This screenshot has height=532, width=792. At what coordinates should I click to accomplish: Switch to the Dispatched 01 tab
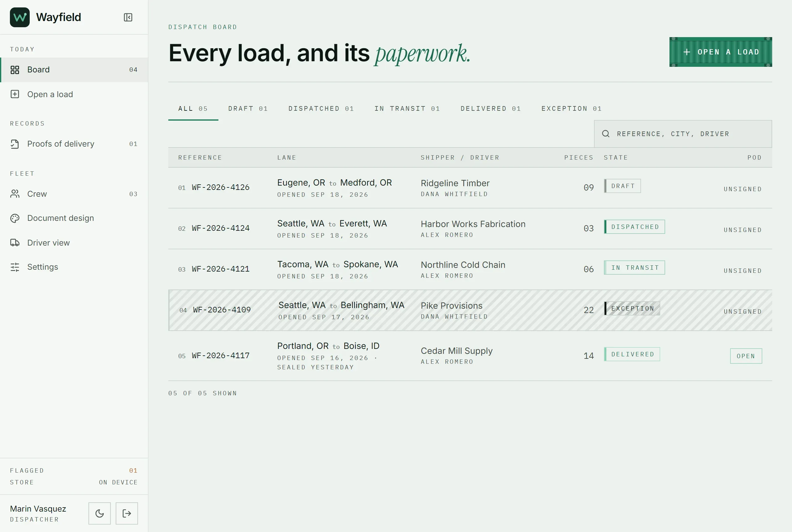click(321, 109)
